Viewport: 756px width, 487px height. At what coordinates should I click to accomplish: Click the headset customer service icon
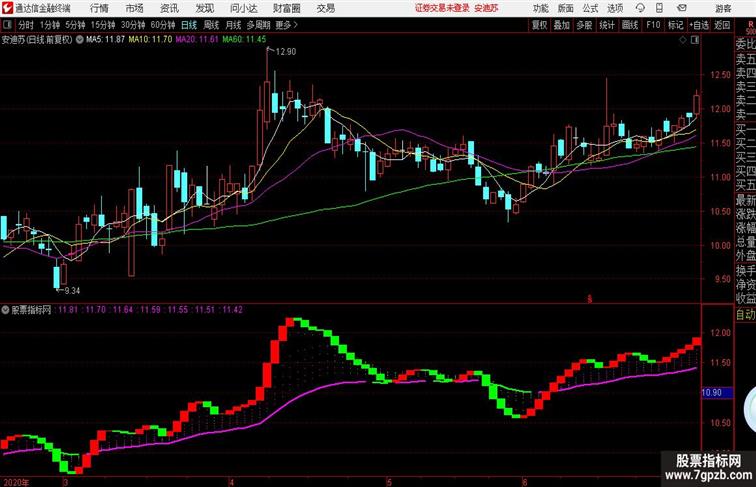[640, 8]
